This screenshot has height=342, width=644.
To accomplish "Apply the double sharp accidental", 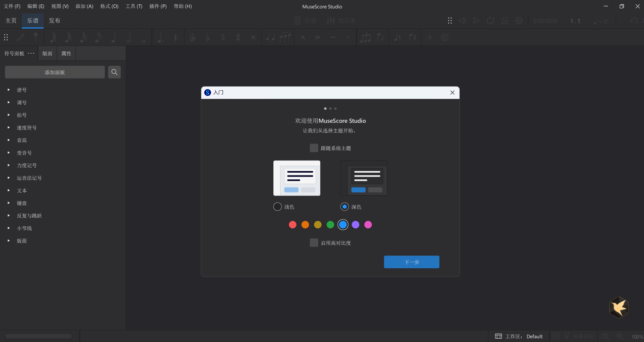I will (253, 38).
